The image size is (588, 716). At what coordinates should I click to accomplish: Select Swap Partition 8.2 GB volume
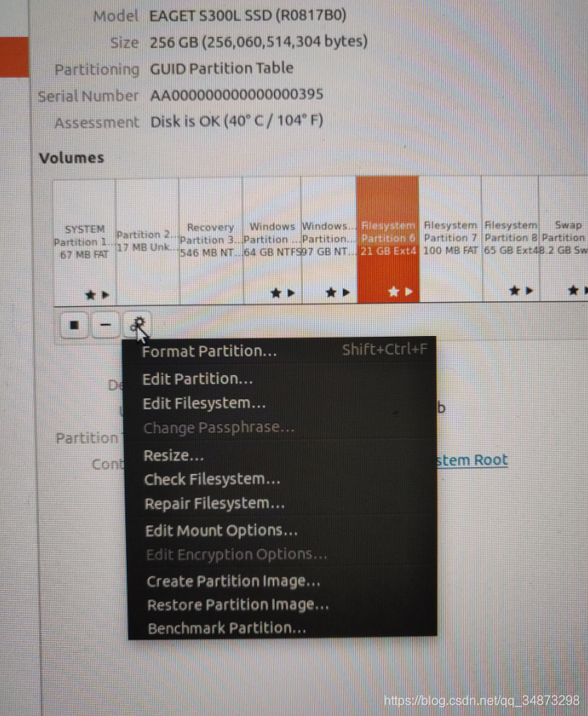pos(564,239)
